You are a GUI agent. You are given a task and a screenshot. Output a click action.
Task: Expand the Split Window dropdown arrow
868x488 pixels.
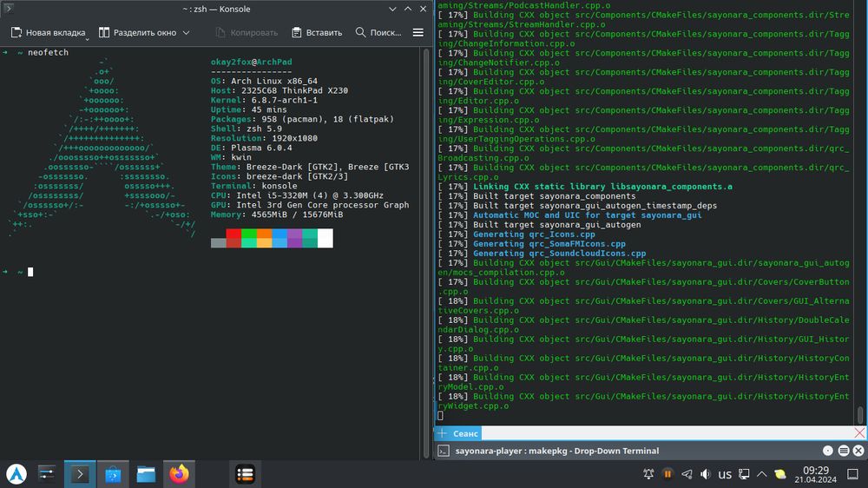[x=186, y=33]
